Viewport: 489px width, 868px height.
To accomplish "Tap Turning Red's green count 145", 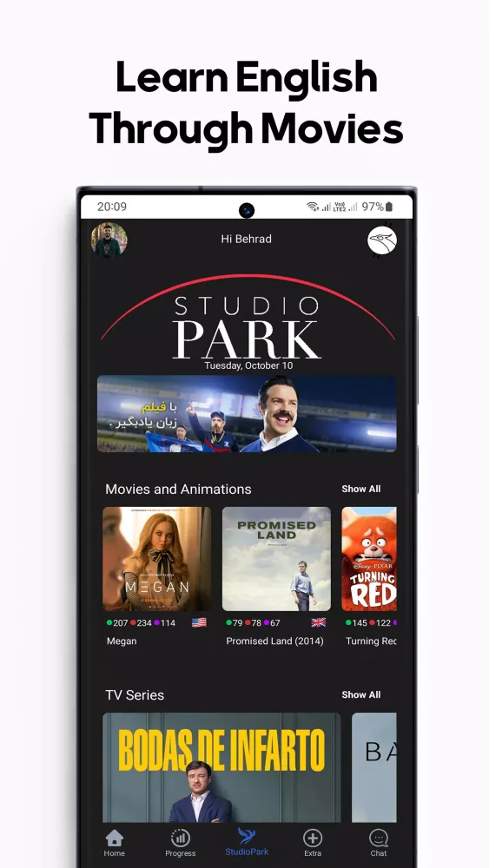I will [x=357, y=622].
